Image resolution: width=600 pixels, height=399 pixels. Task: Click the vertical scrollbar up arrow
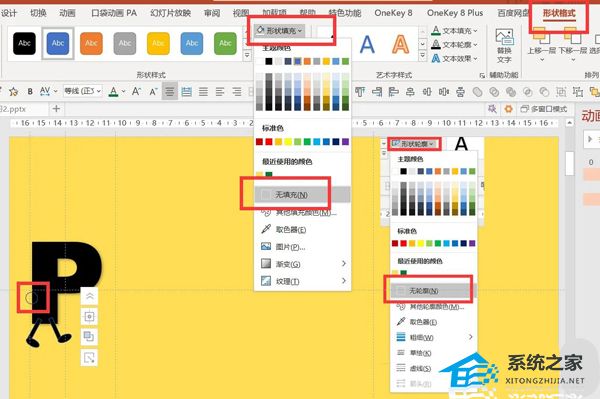[x=569, y=123]
